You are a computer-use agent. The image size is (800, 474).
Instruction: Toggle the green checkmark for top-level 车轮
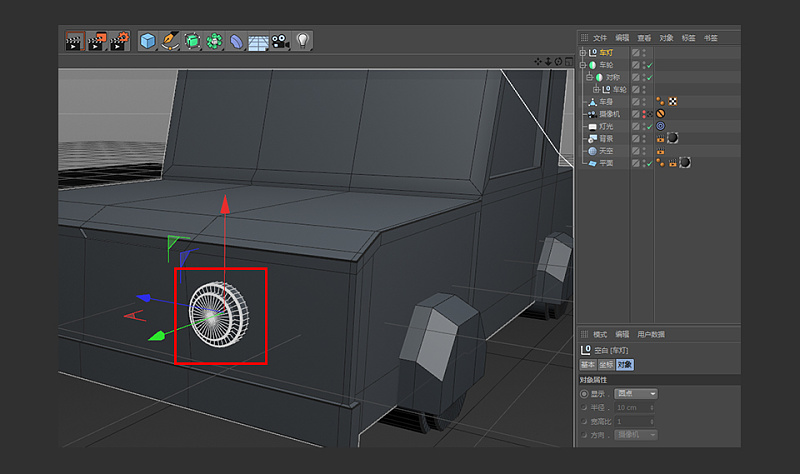pos(649,65)
